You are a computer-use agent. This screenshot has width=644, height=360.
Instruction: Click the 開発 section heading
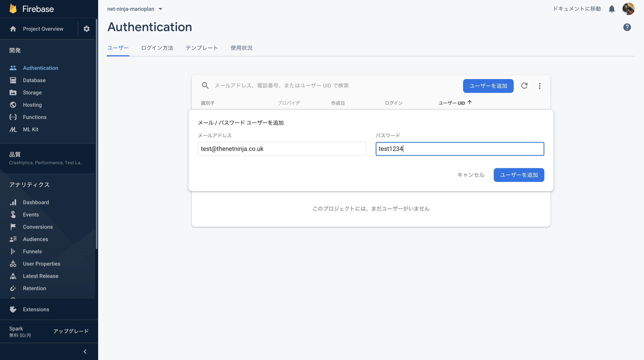click(15, 50)
